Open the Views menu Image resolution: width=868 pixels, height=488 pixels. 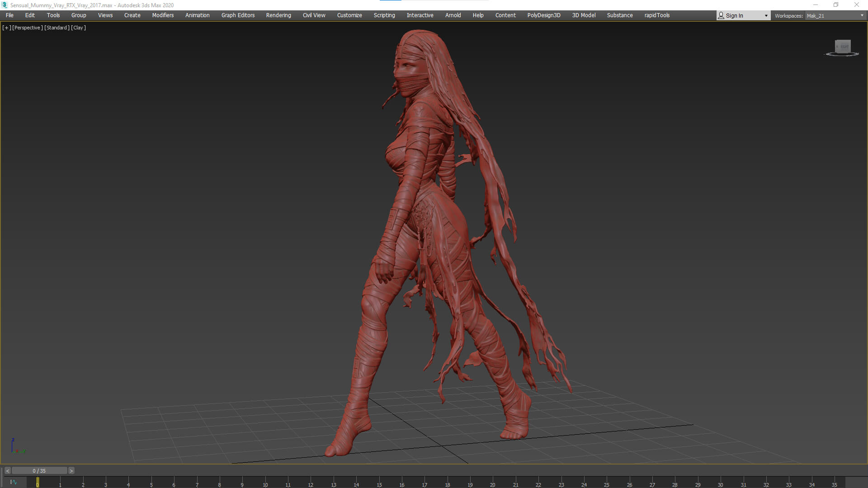[x=105, y=15]
